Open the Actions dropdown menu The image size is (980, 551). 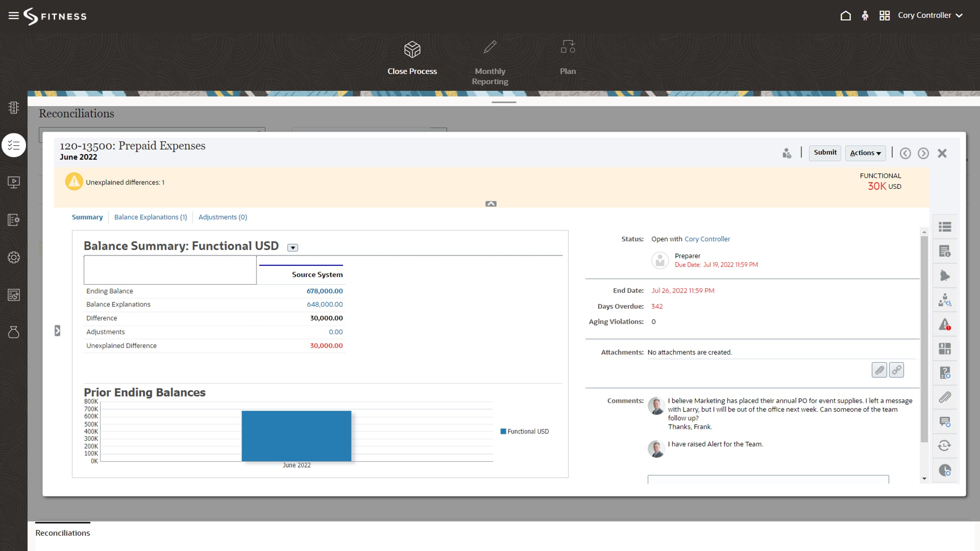click(x=865, y=153)
